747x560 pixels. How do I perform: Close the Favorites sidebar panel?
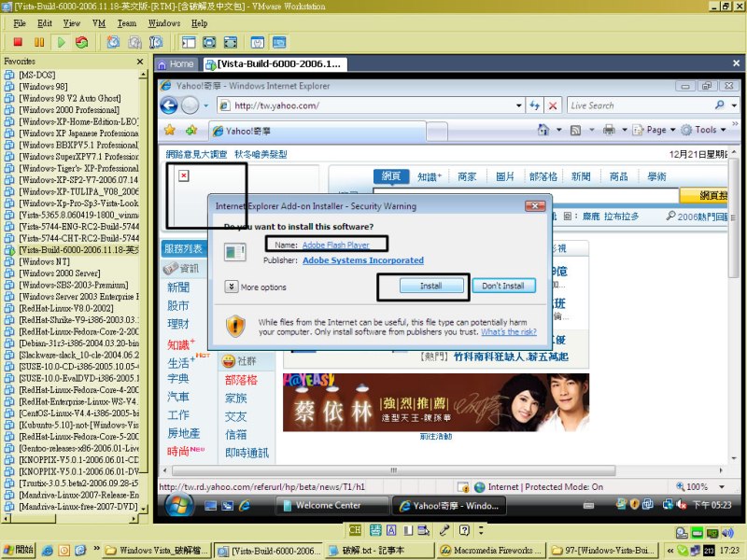(x=139, y=62)
